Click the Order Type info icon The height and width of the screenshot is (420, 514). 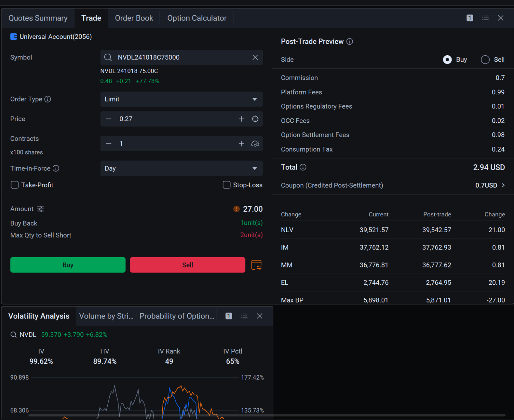[x=48, y=99]
